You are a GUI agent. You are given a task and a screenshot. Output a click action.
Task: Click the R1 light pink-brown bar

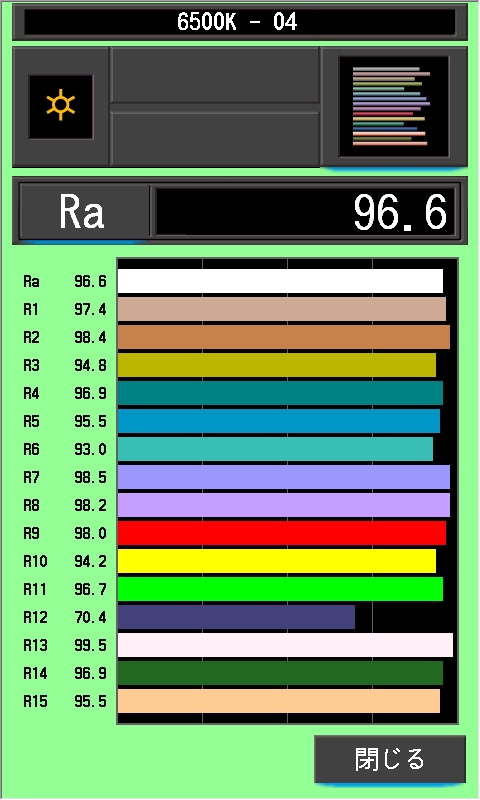coord(282,309)
